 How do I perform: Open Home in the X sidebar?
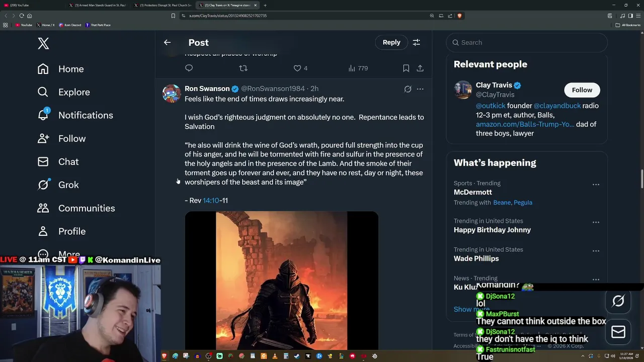click(60, 69)
